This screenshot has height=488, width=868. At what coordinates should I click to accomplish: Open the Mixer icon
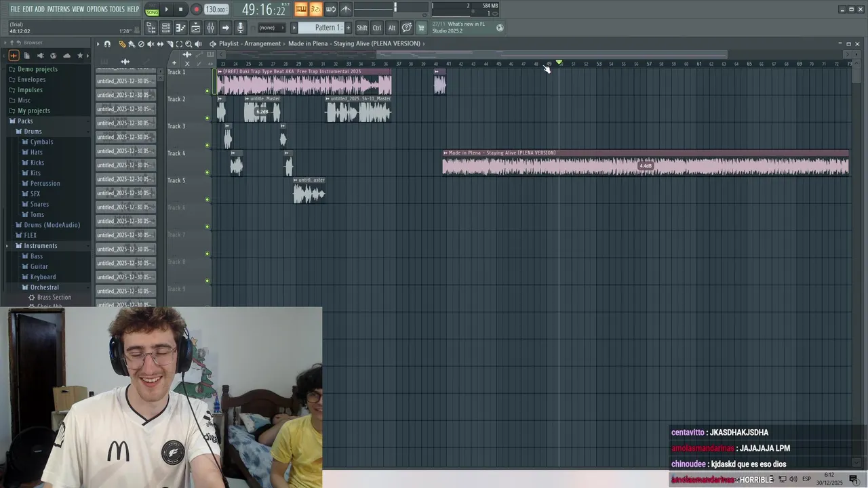pyautogui.click(x=210, y=28)
